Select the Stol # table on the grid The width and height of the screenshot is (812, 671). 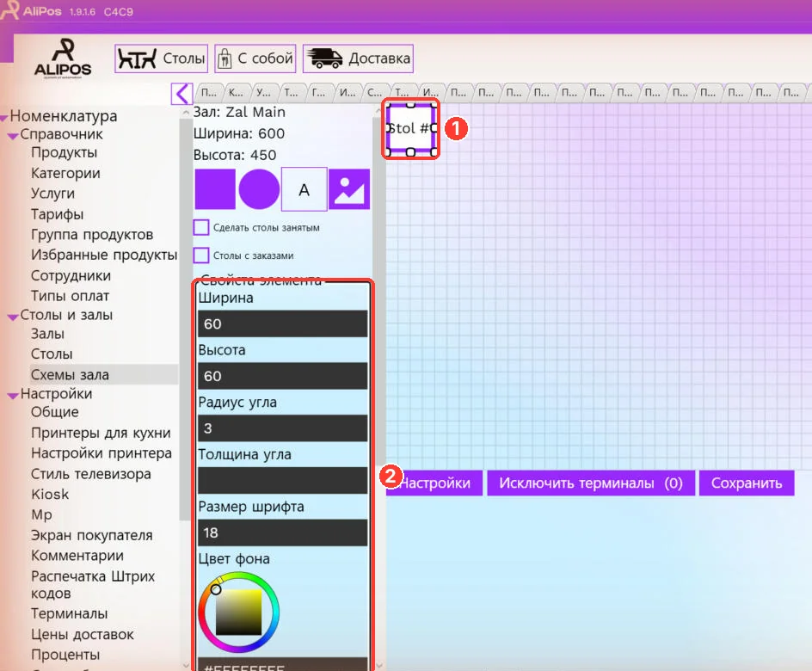pos(410,128)
